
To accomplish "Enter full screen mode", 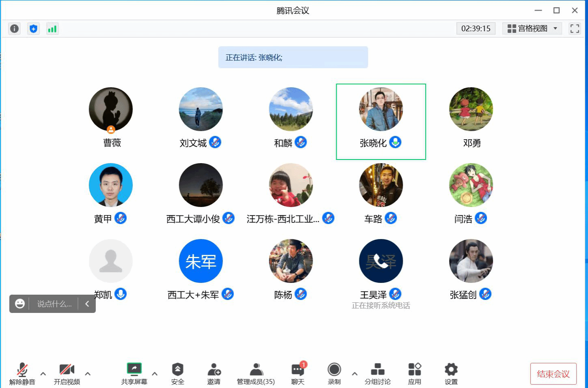I will coord(574,28).
